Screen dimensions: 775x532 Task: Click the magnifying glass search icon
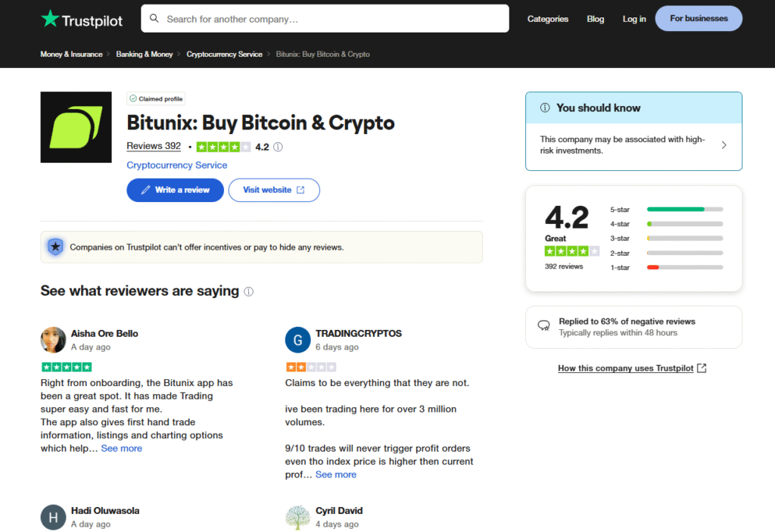click(155, 18)
